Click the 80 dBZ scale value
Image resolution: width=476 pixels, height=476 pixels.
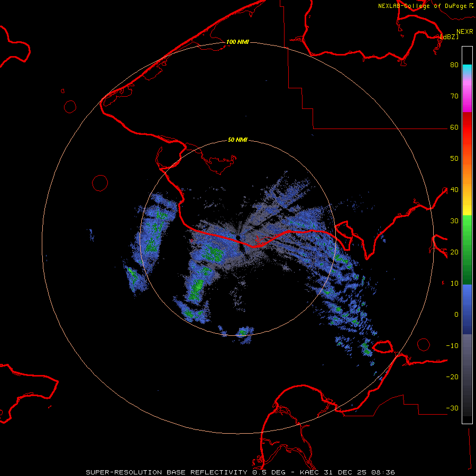point(454,65)
